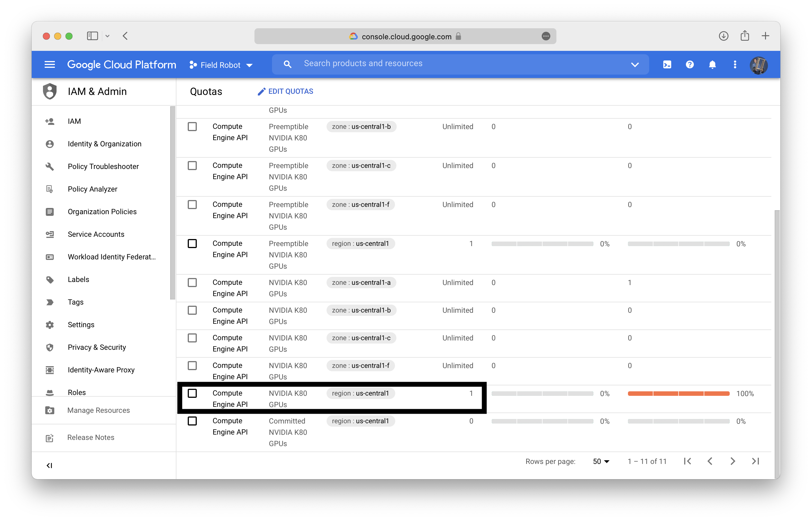
Task: Check the Preemptible K80 us-central1-c row checkbox
Action: coord(192,166)
